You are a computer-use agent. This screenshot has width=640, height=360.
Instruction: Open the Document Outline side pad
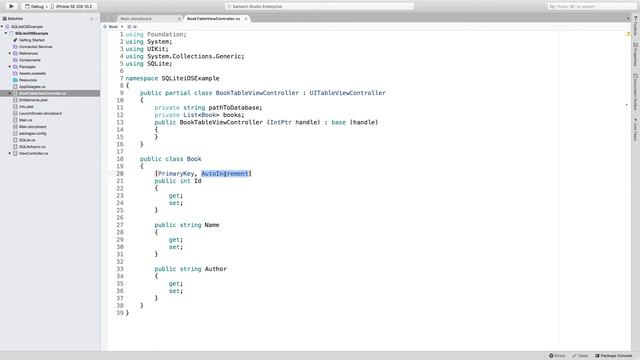[x=636, y=92]
